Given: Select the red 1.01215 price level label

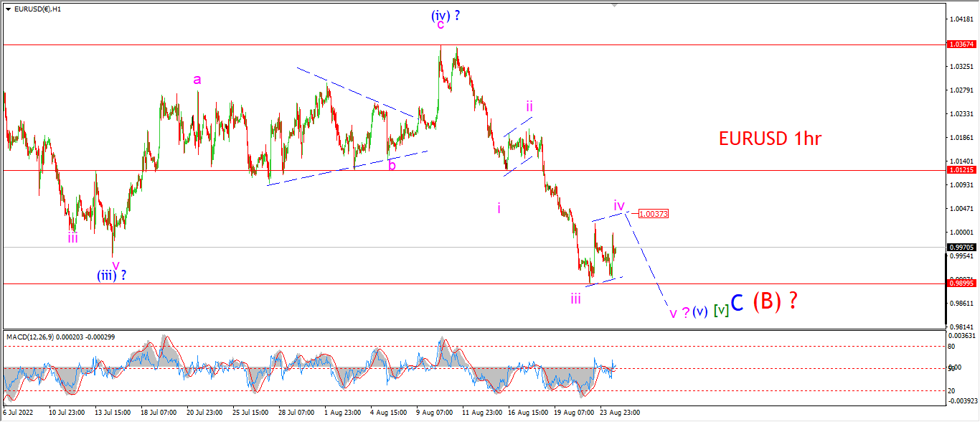Looking at the screenshot, I should tap(961, 170).
